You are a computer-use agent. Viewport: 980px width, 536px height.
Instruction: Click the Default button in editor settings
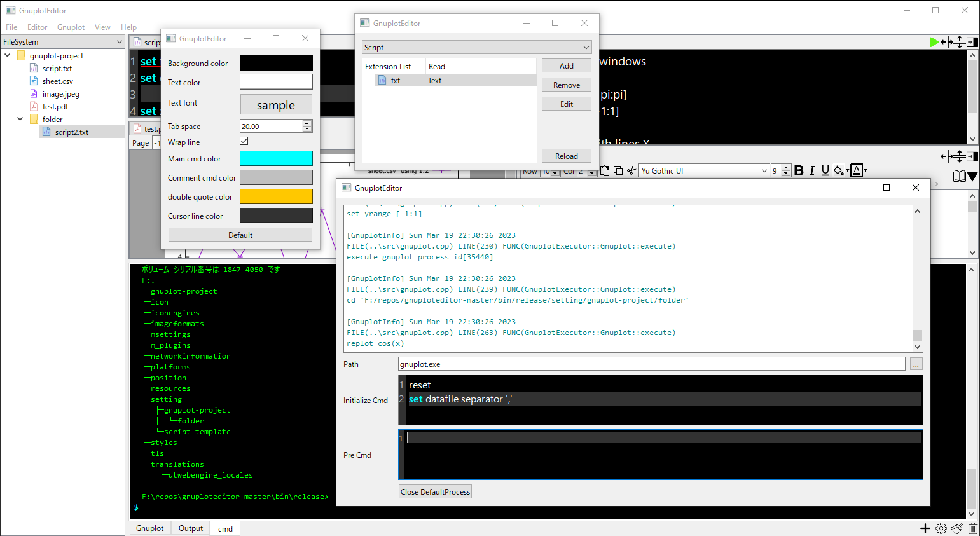point(240,235)
